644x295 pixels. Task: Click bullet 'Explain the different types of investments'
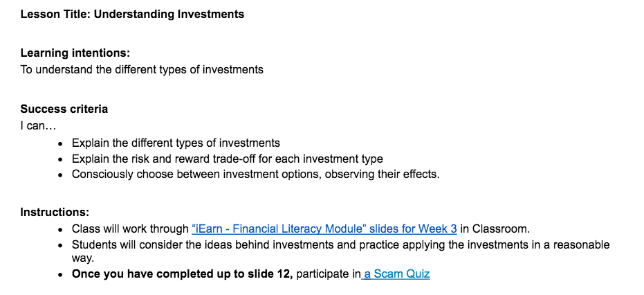click(176, 143)
